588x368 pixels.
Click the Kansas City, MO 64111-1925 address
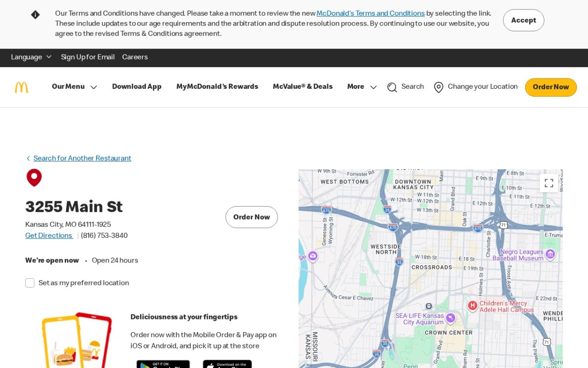68,225
